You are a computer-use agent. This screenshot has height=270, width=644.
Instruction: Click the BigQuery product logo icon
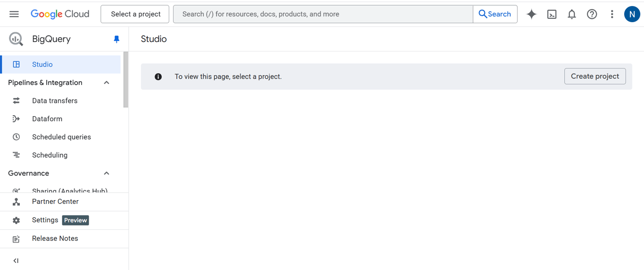(16, 39)
